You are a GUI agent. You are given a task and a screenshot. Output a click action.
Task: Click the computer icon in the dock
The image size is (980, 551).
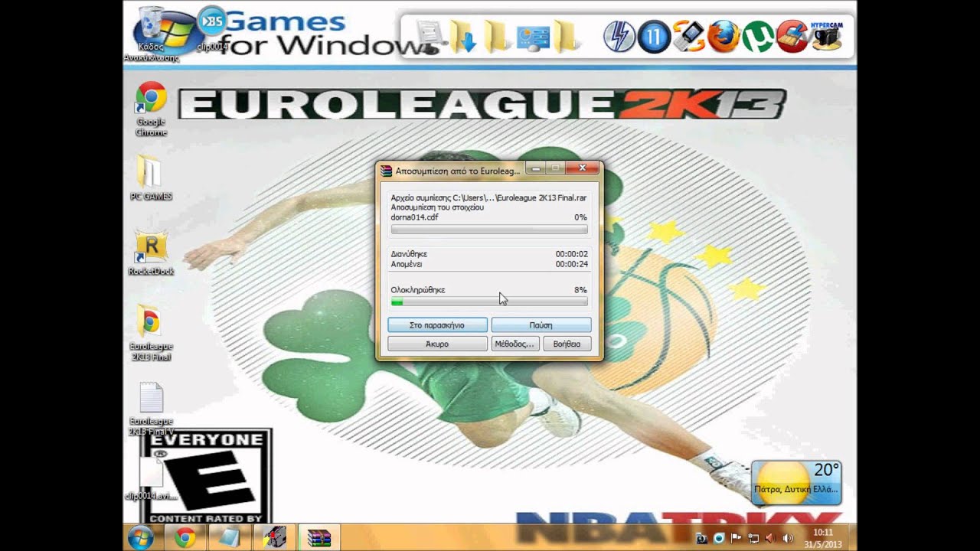click(x=430, y=36)
